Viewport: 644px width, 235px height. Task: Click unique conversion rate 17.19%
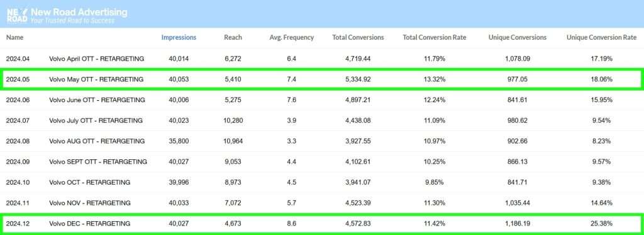click(x=601, y=59)
